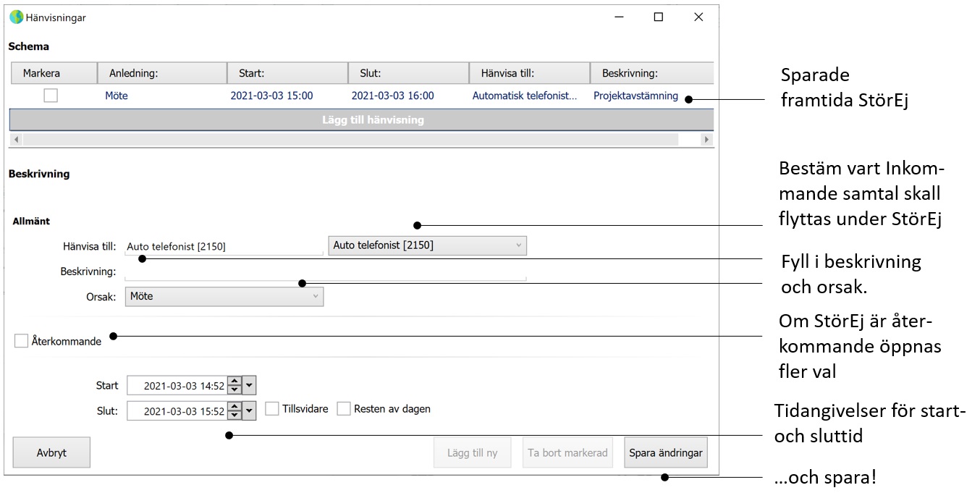Tick the Markera checkbox for Möte row
This screenshot has width=980, height=493.
tap(51, 96)
